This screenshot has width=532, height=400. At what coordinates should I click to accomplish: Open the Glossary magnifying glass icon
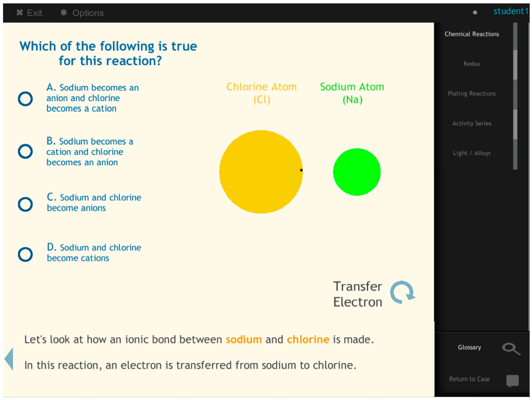click(x=511, y=348)
